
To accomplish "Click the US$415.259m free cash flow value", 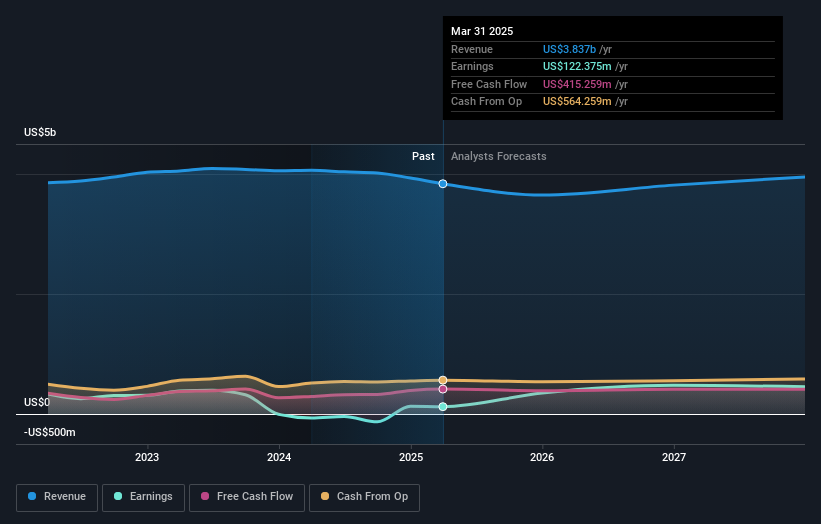I will coord(577,84).
